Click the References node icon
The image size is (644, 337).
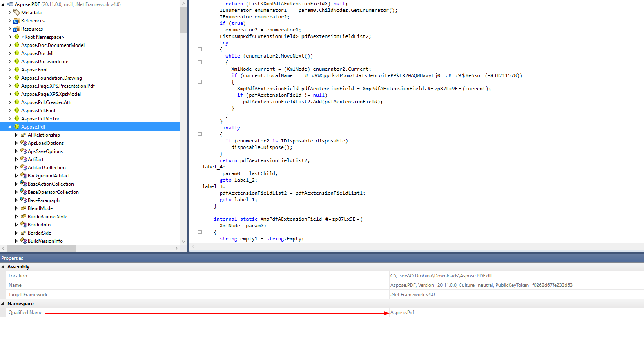point(17,21)
